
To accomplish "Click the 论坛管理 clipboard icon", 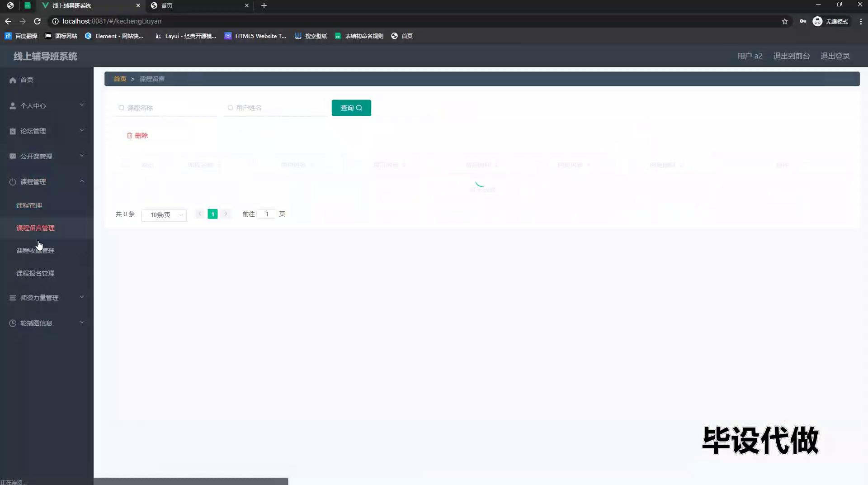I will (13, 131).
